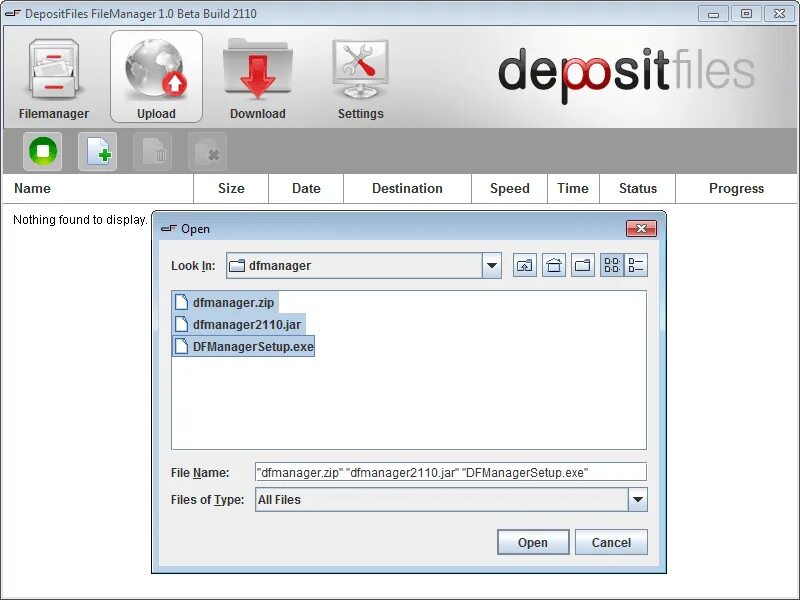
Task: Sort files by the Size column
Action: pos(231,188)
